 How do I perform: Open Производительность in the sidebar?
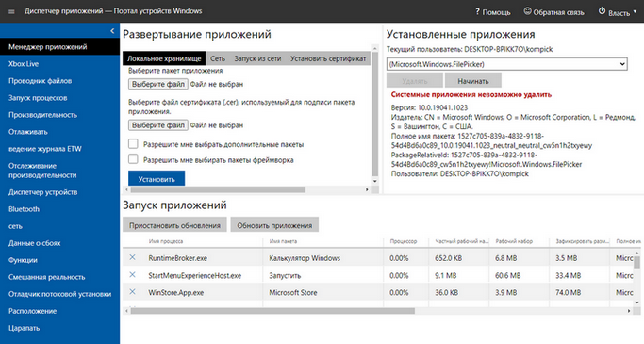59,115
